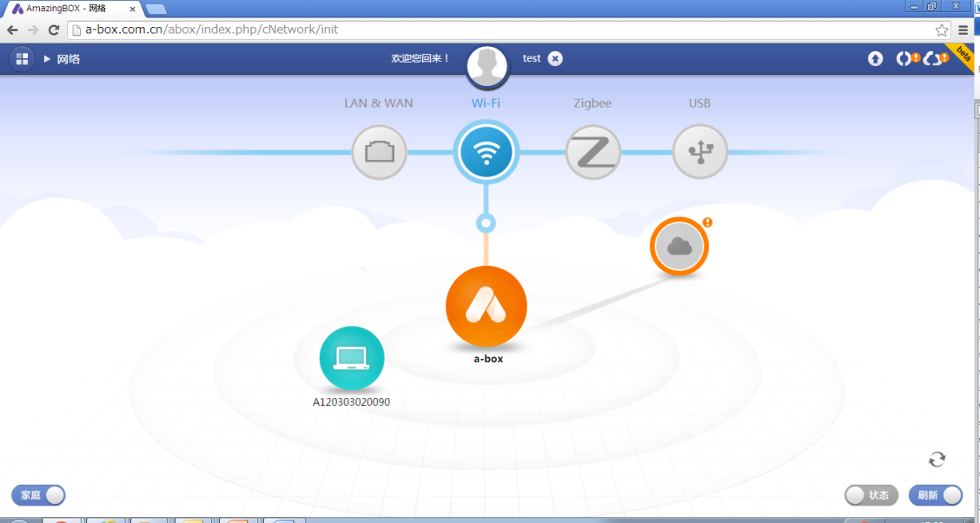Viewport: 980px width, 523px height.
Task: Click the user avatar profile picture
Action: point(487,66)
